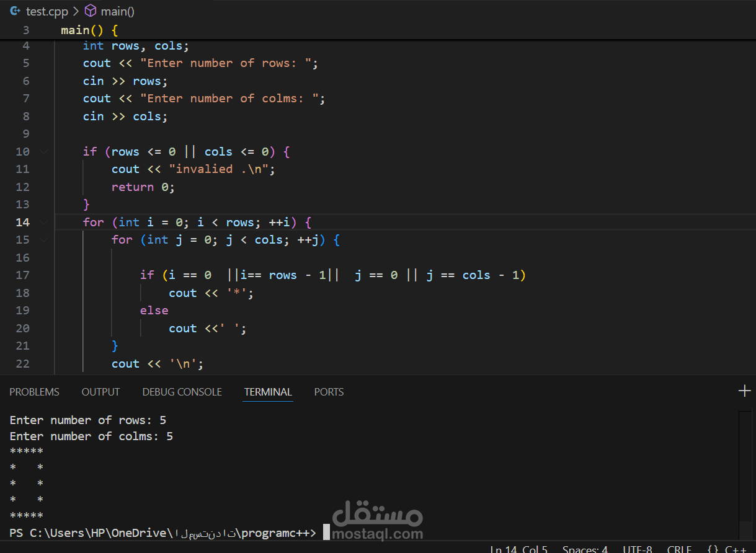Open the DEBUG CONSOLE tab

[x=182, y=392]
